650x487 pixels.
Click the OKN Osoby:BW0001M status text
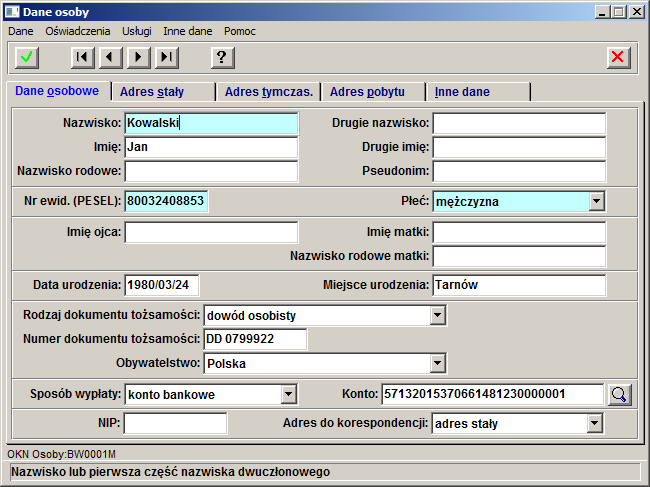click(61, 454)
